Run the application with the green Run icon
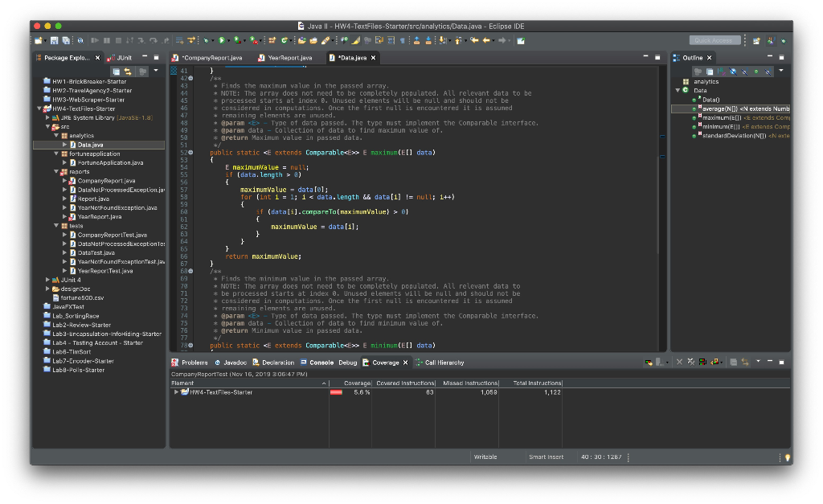Image resolution: width=823 pixels, height=504 pixels. click(x=223, y=39)
